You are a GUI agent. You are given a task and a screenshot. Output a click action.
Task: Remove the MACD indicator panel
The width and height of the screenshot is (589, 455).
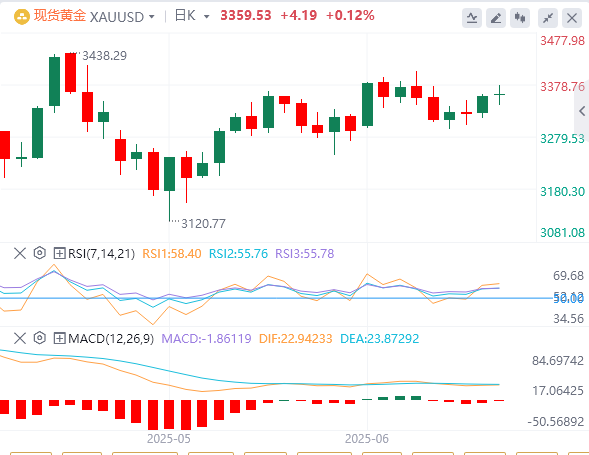pyautogui.click(x=20, y=339)
